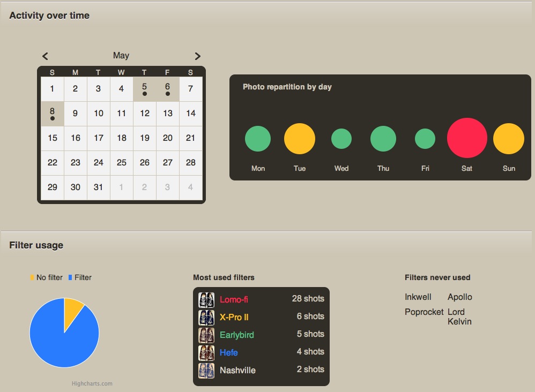The image size is (535, 392).
Task: Click the X-Pro II filter thumbnail
Action: point(206,317)
